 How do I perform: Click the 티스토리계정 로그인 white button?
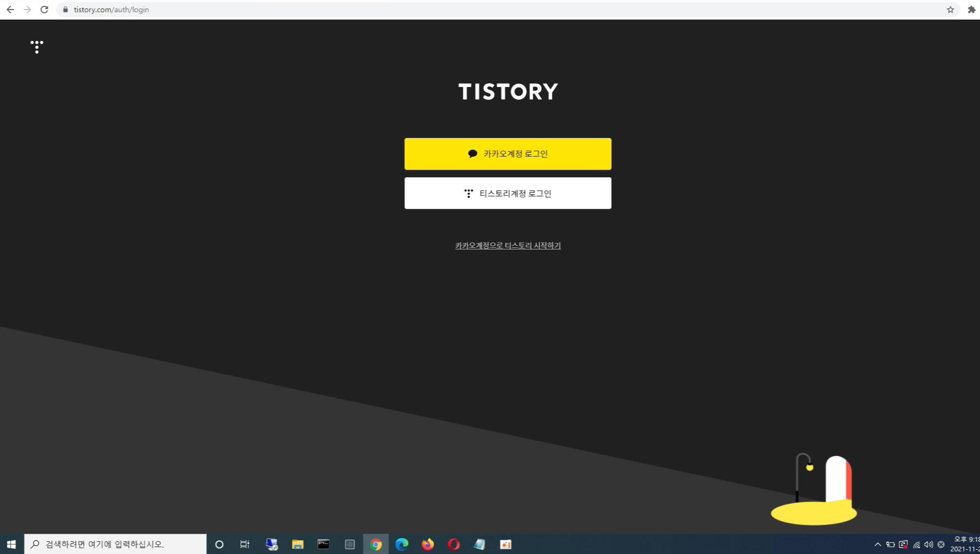point(508,193)
